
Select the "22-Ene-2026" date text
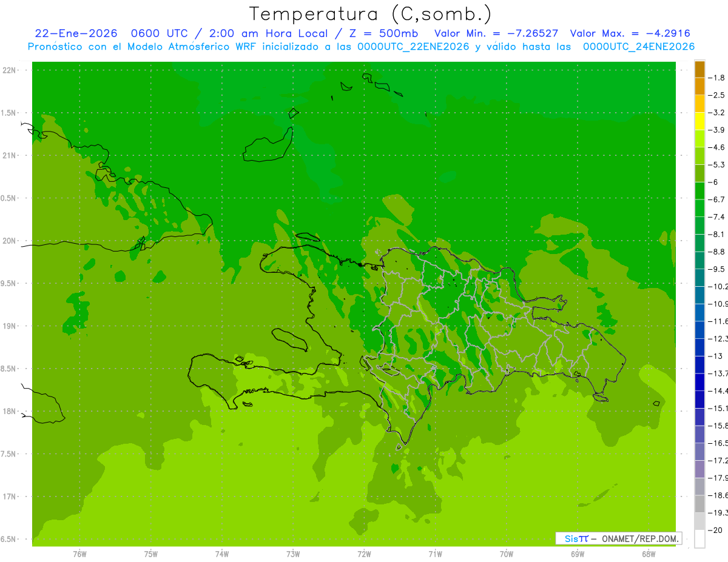click(75, 33)
